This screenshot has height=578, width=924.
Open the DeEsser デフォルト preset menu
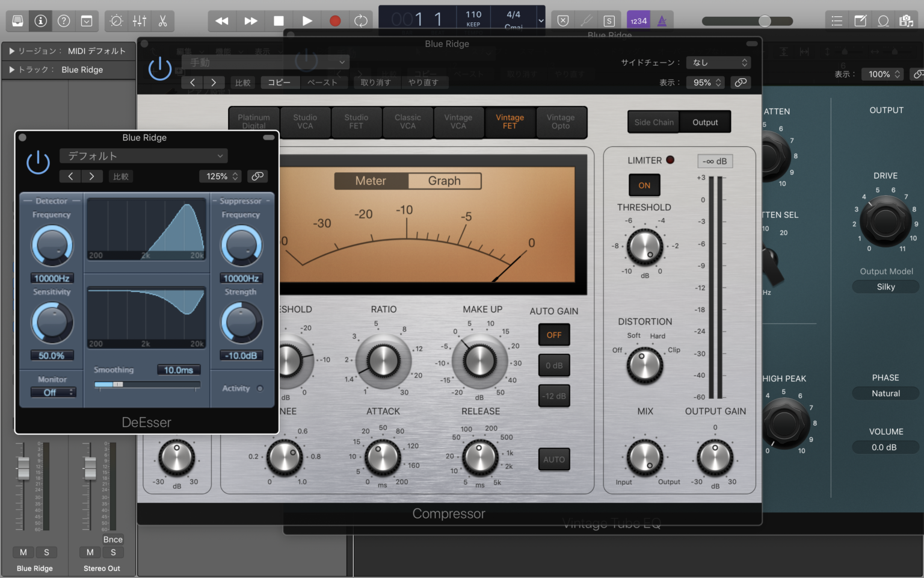[x=143, y=155]
